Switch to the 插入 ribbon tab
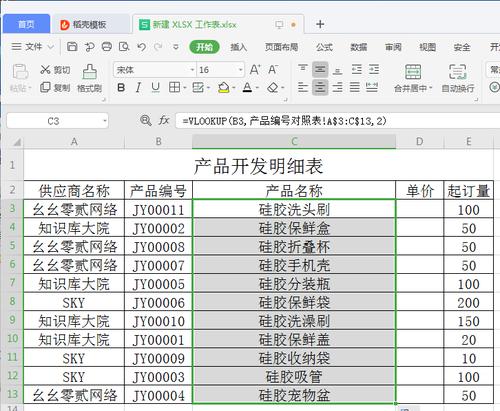 [x=239, y=47]
